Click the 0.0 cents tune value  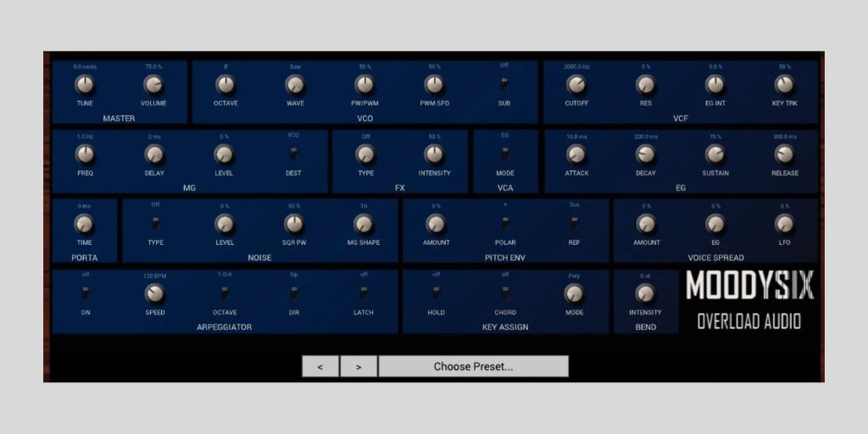pyautogui.click(x=85, y=66)
